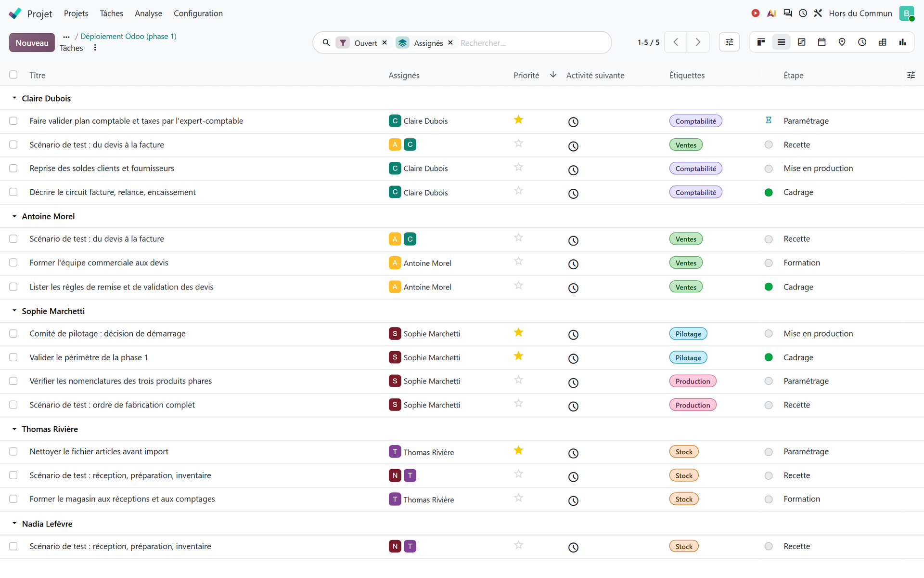
Task: Switch to Graph view icon
Action: (902, 42)
